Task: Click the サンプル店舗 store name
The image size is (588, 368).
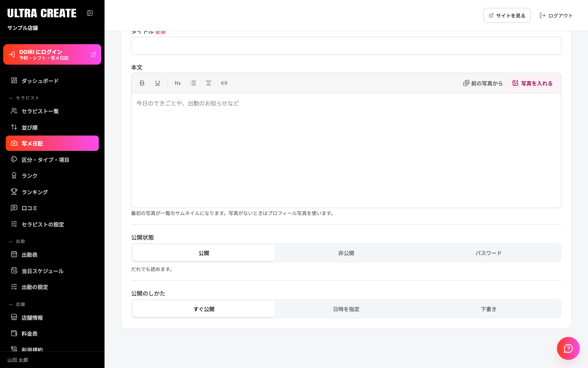Action: pos(22,28)
